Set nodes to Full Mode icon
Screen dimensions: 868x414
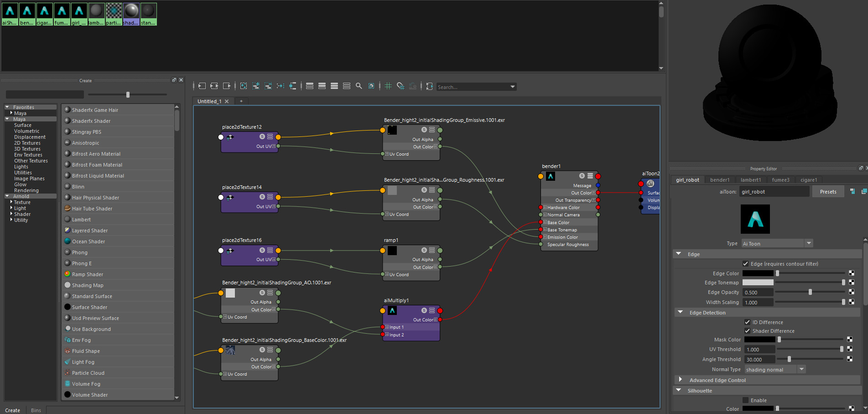pyautogui.click(x=334, y=86)
